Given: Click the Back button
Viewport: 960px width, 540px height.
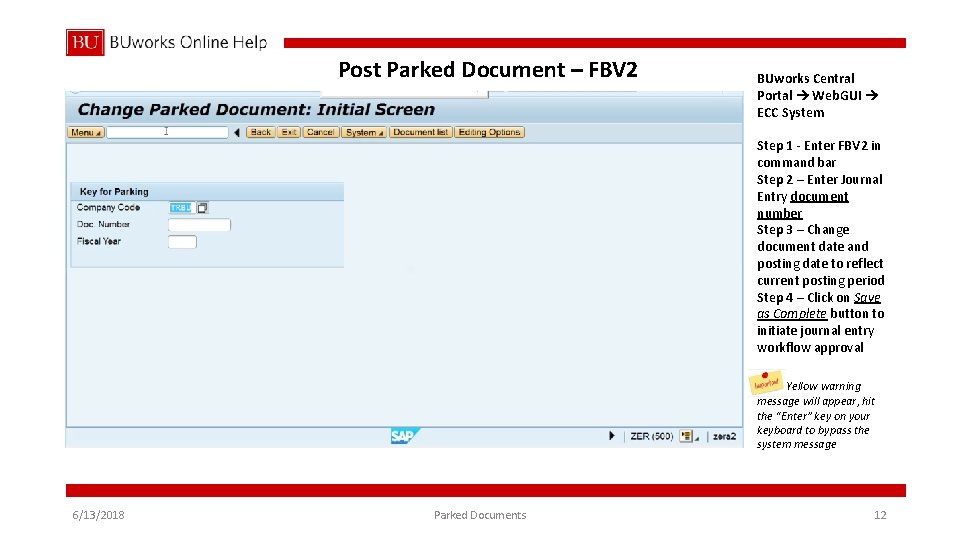Looking at the screenshot, I should (x=260, y=132).
